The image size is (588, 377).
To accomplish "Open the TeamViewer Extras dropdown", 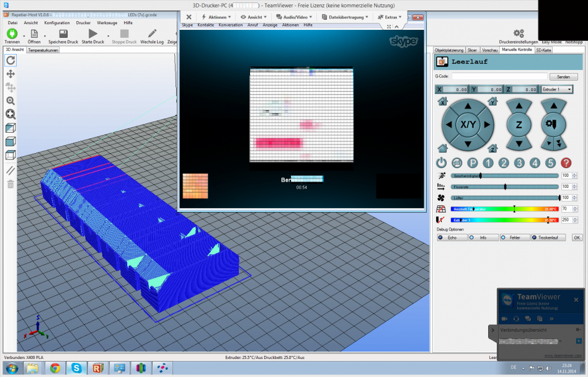I will pyautogui.click(x=390, y=17).
